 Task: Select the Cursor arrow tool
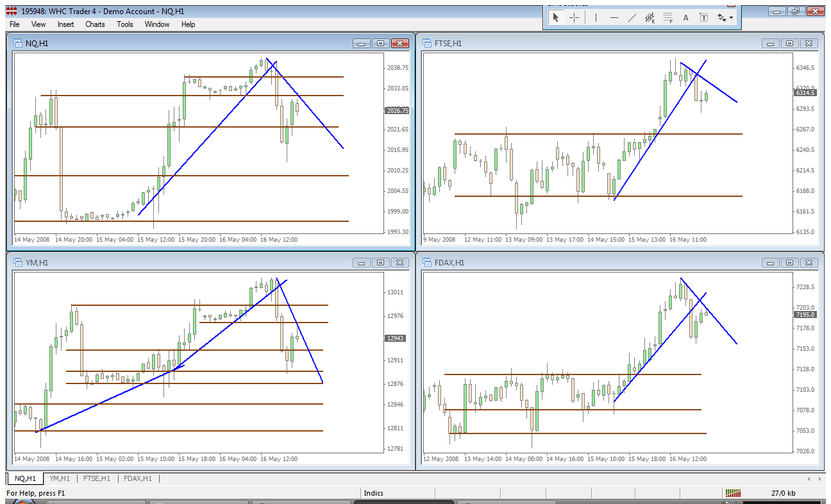[x=556, y=18]
